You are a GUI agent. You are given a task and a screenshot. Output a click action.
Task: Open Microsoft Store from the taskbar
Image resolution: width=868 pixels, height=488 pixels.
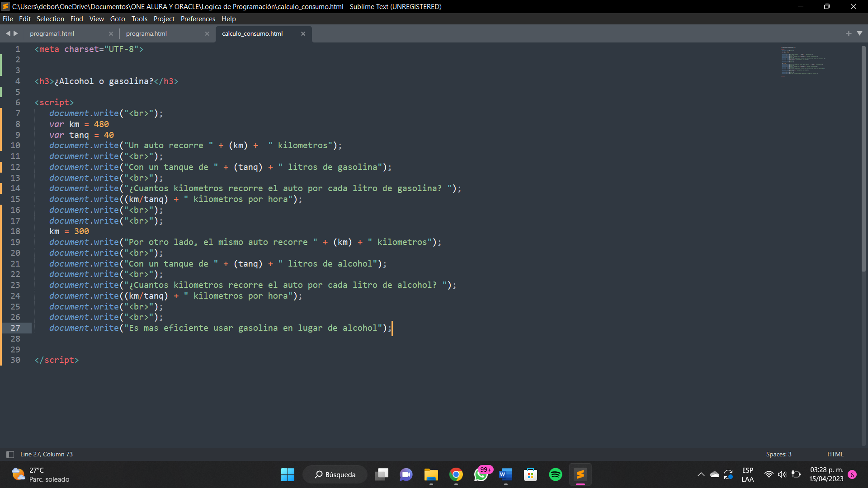point(530,474)
